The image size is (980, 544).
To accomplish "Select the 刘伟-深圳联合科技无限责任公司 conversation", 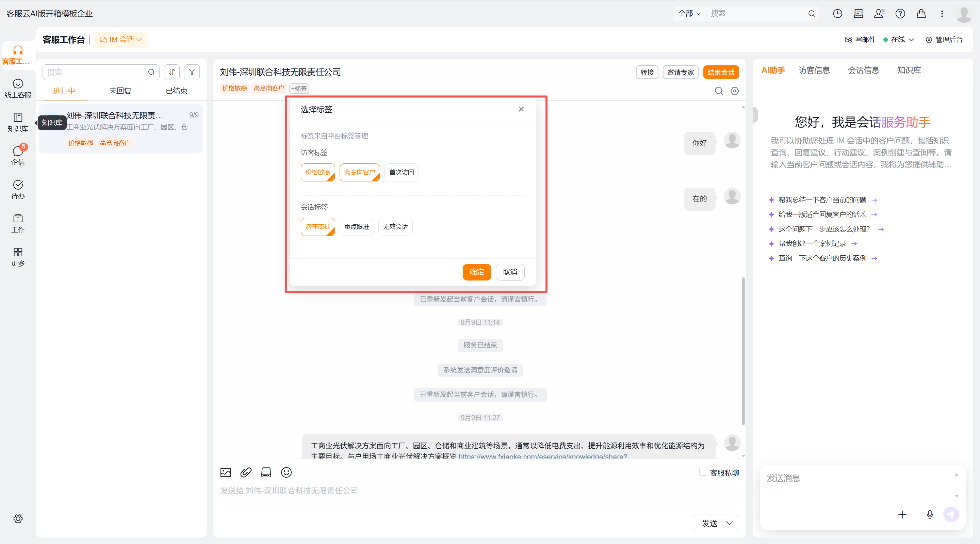I will point(121,129).
